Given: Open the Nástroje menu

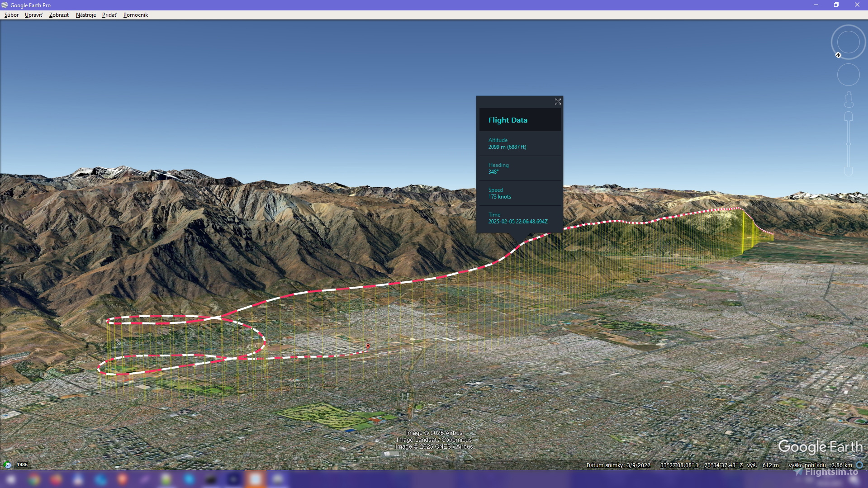Looking at the screenshot, I should click(85, 15).
